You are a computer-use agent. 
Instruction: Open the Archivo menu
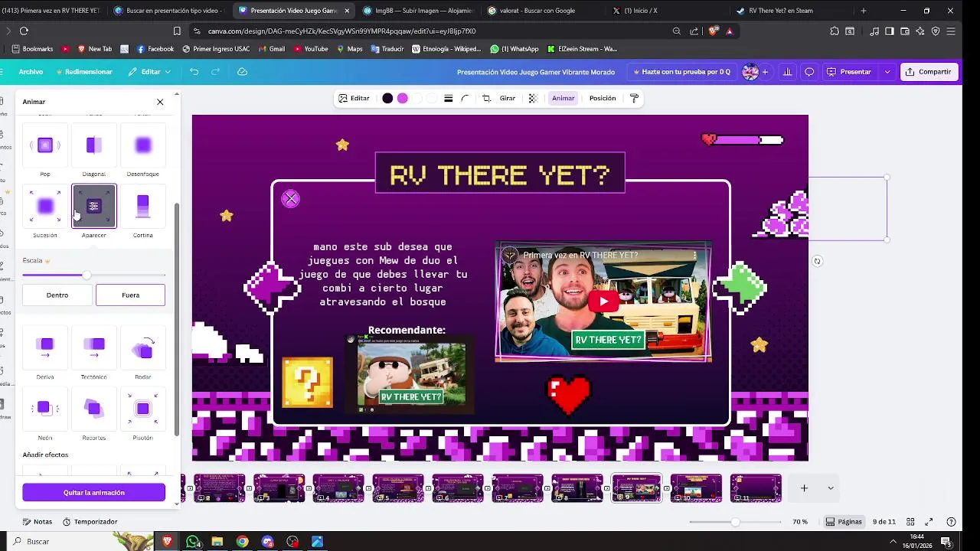pos(31,72)
